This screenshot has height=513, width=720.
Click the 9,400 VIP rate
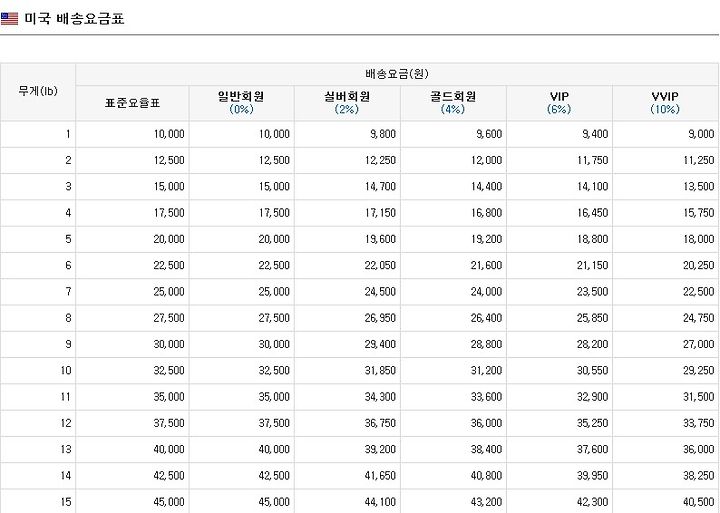pyautogui.click(x=595, y=134)
